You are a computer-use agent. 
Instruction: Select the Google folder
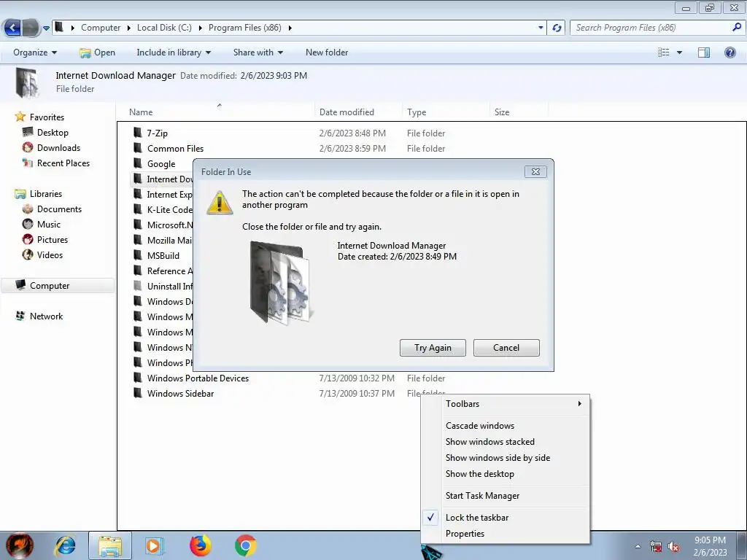(x=161, y=164)
